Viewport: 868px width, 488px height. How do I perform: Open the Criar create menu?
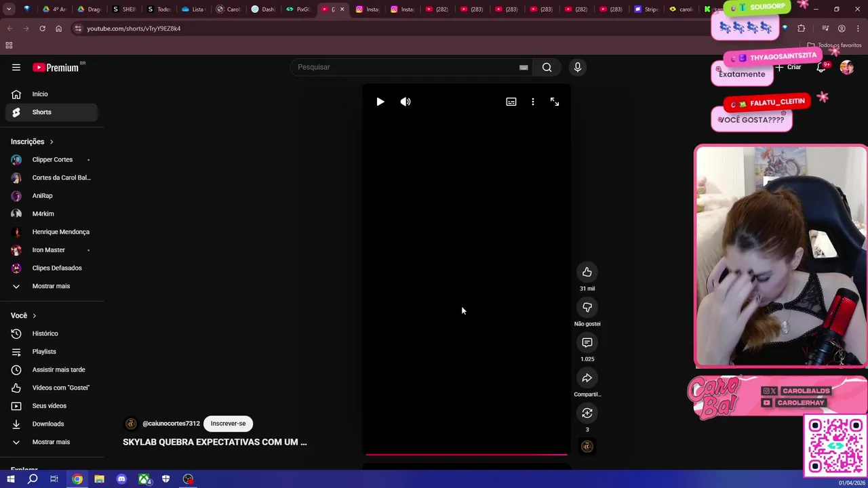click(788, 67)
